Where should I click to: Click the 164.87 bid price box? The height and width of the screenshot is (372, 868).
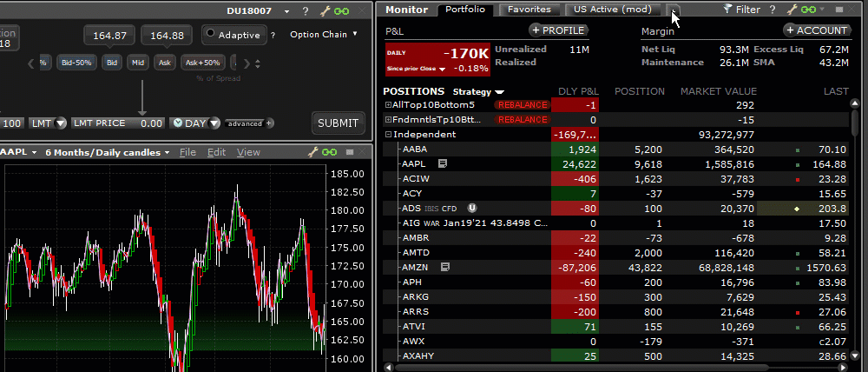pos(109,36)
